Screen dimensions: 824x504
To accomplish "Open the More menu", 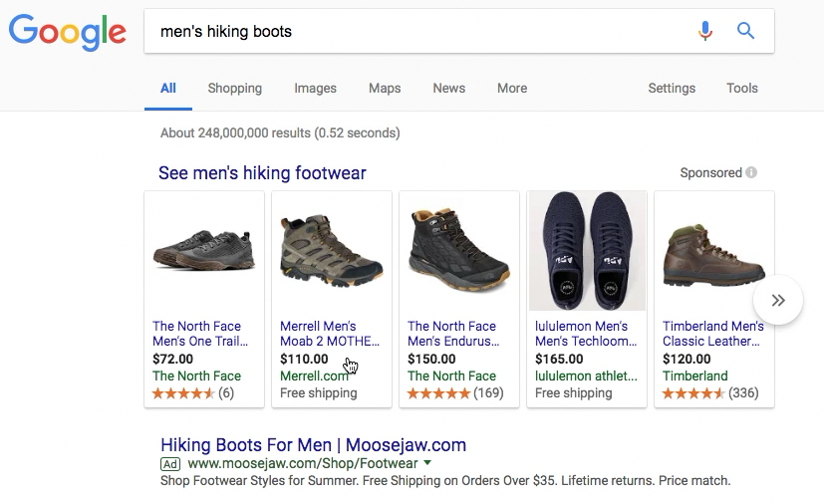I will tap(512, 89).
